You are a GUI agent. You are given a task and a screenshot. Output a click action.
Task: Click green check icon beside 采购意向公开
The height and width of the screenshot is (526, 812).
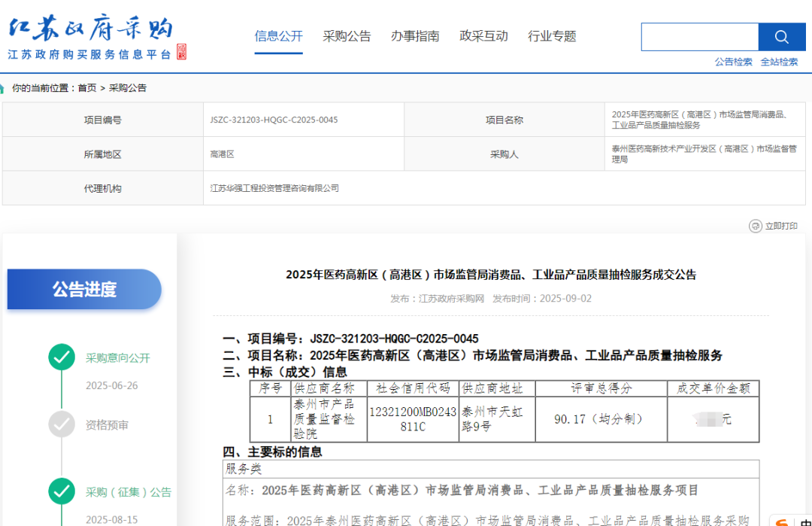[x=62, y=357]
